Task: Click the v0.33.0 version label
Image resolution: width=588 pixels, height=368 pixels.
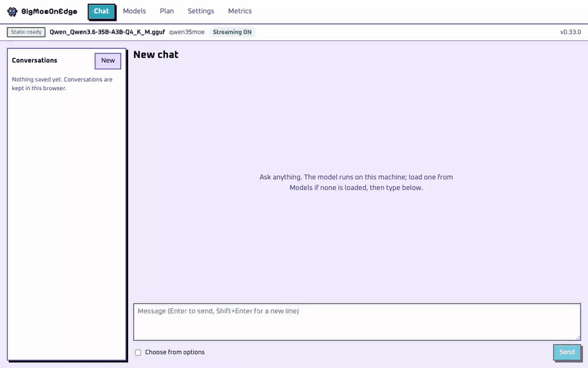Action: click(570, 32)
